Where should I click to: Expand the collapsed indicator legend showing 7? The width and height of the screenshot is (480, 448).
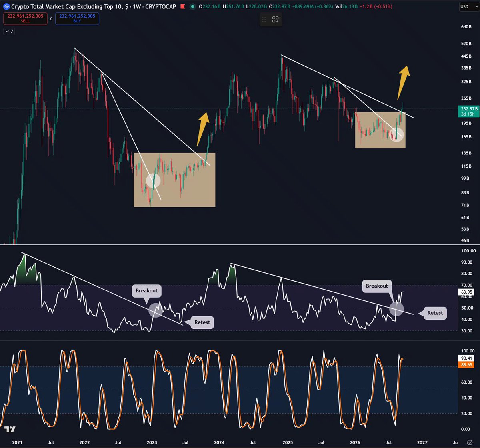pyautogui.click(x=9, y=31)
